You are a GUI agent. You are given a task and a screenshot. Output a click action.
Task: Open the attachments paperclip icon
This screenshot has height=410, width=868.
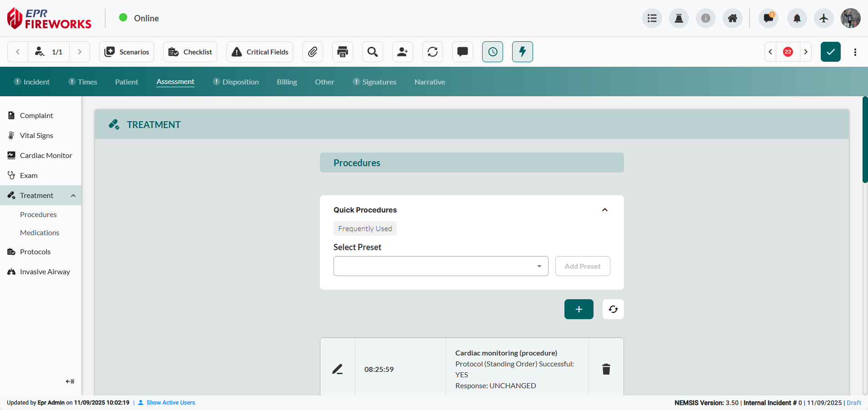313,52
